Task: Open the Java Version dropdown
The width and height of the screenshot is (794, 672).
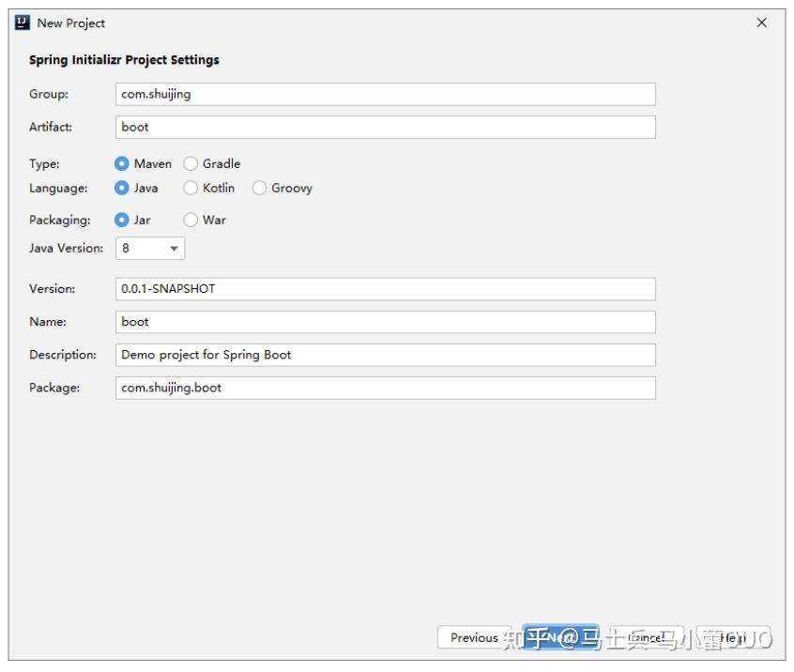Action: click(150, 248)
